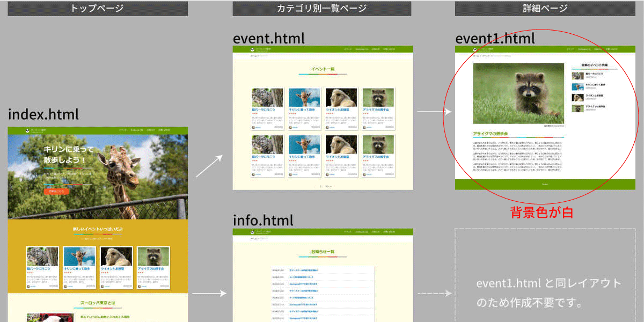644x322 pixels.
Task: Click sidebar 猫パークに行こう link in event1.html
Action: tap(594, 74)
